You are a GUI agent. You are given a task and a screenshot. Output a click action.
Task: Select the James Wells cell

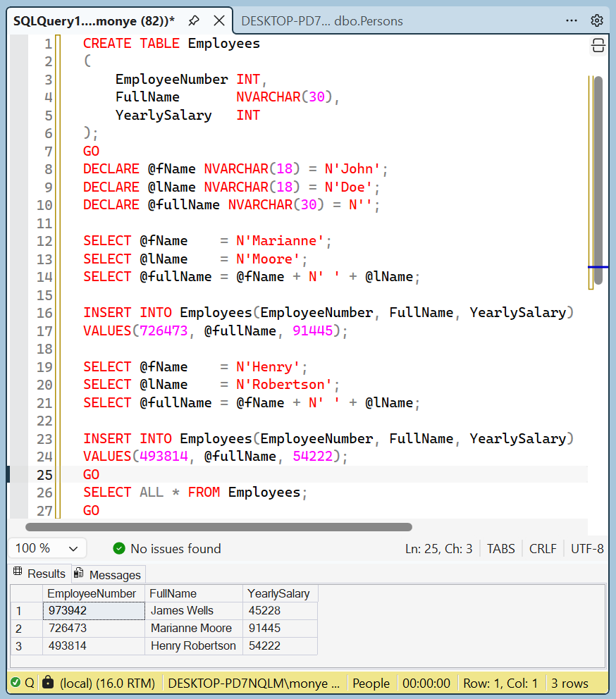point(194,610)
